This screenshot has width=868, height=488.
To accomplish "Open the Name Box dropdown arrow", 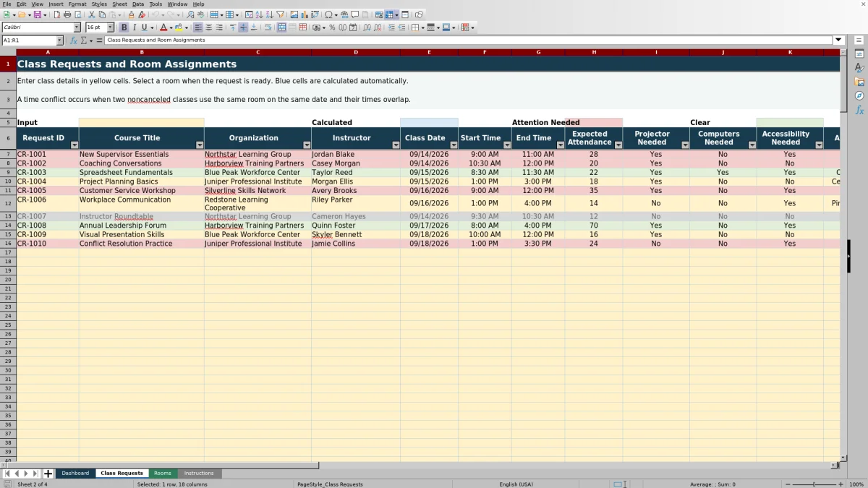I will (59, 40).
